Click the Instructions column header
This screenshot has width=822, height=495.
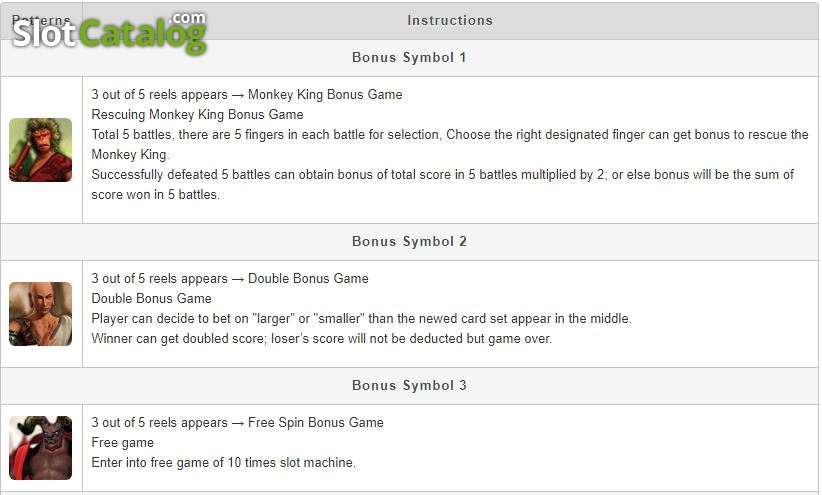tap(450, 20)
